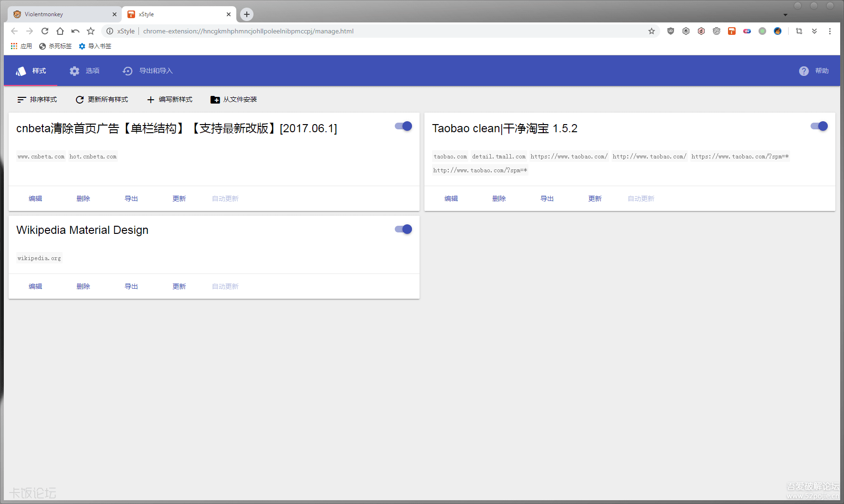Open the 选项 (Options) tab
This screenshot has width=844, height=504.
(x=84, y=71)
